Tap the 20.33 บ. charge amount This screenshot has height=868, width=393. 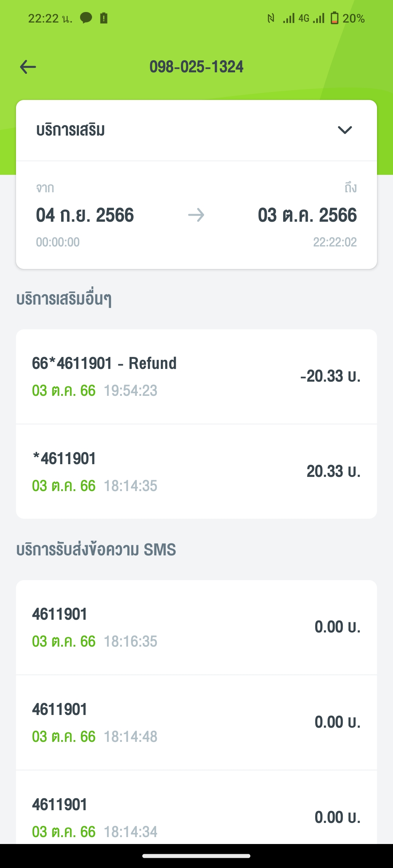[x=333, y=471]
